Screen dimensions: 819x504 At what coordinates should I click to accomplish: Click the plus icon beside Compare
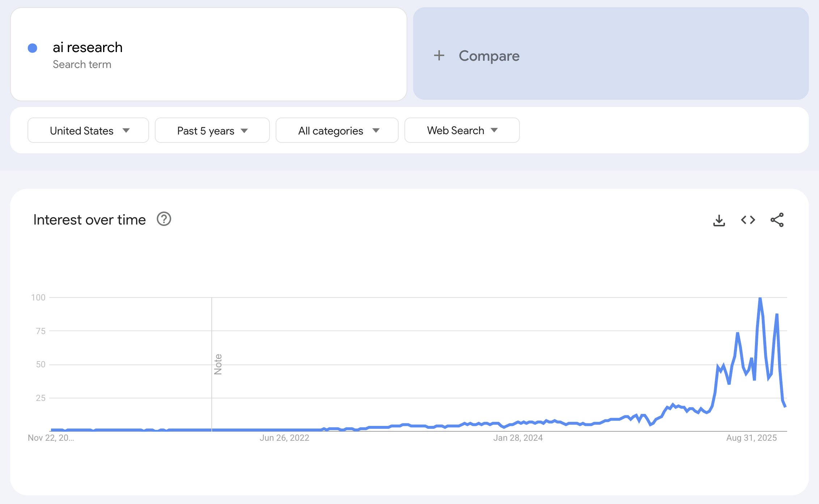click(x=439, y=56)
